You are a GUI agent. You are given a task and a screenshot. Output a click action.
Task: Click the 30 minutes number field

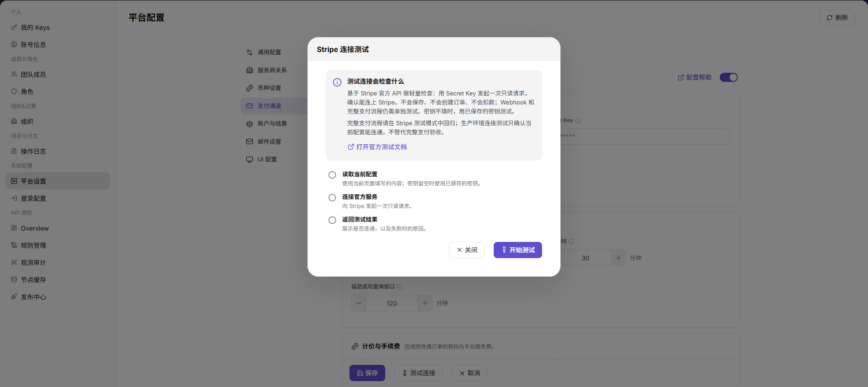point(585,258)
